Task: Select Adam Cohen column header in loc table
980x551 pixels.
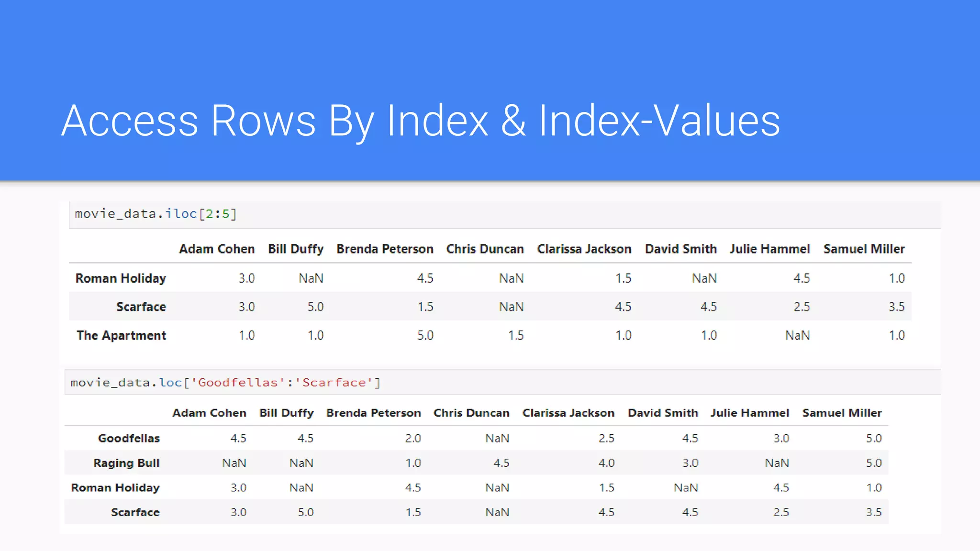Action: pos(209,413)
